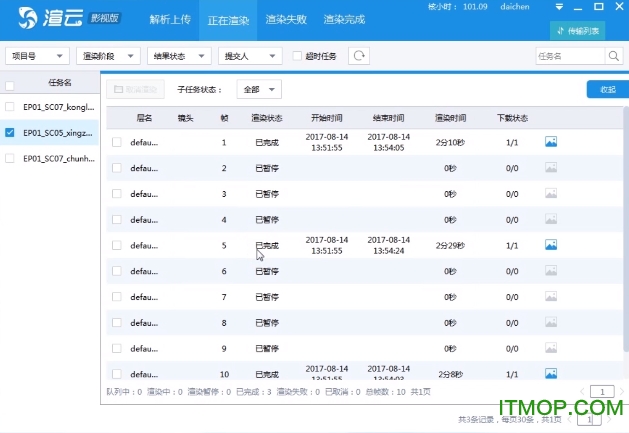Open the 结果状态 dropdown
629x433 pixels.
click(179, 56)
